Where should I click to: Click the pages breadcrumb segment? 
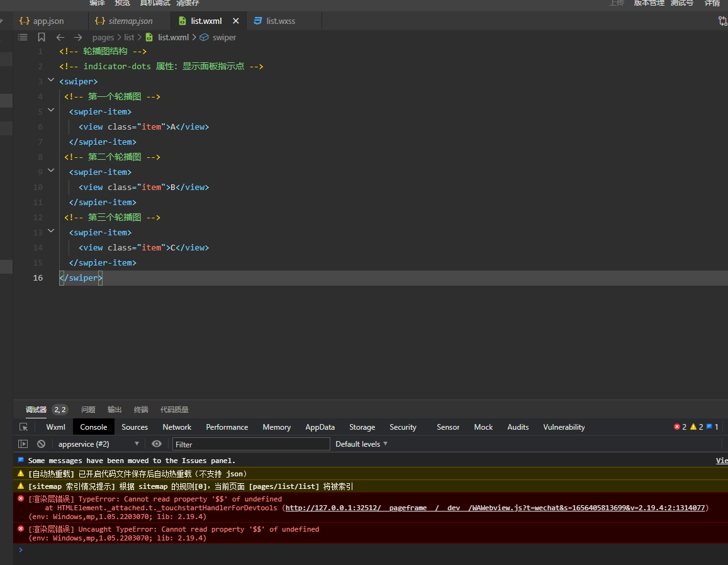tap(103, 37)
